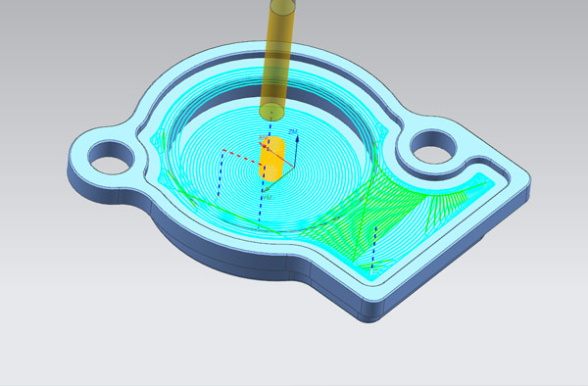Select the translucent tool holder shank
The height and width of the screenshot is (386, 588).
coord(276,60)
